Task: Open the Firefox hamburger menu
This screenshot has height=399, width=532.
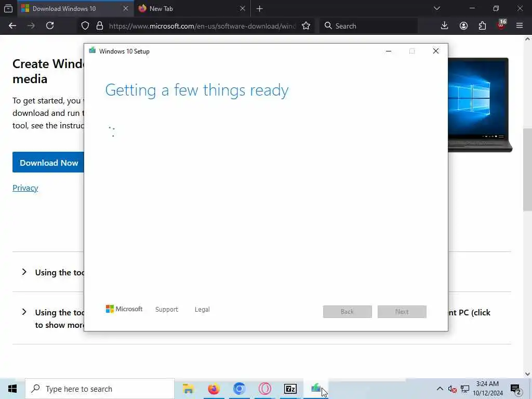Action: point(520,26)
